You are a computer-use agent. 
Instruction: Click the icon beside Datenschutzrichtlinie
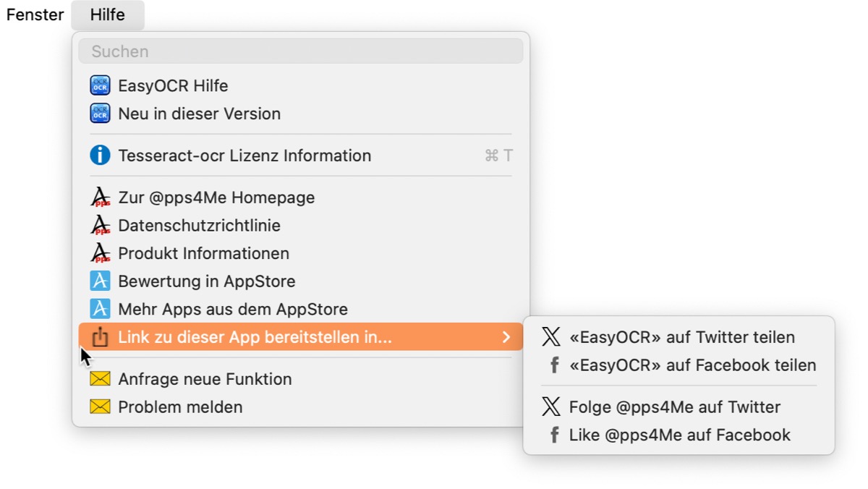[x=100, y=225]
